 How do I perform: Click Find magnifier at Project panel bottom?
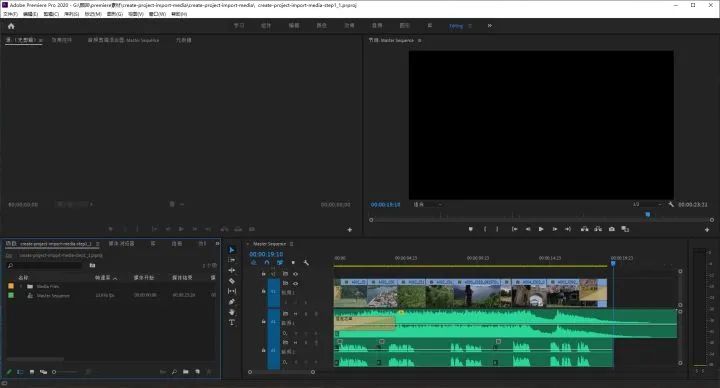[x=174, y=371]
